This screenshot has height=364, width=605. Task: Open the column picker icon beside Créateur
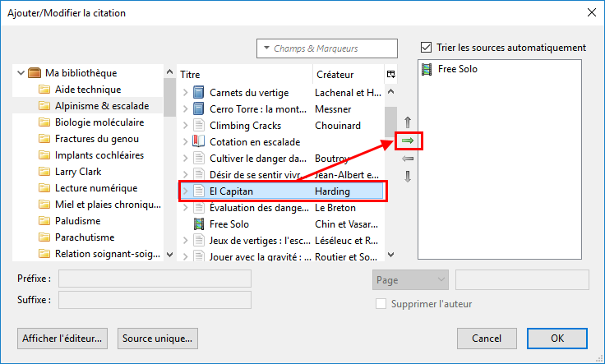tap(390, 74)
